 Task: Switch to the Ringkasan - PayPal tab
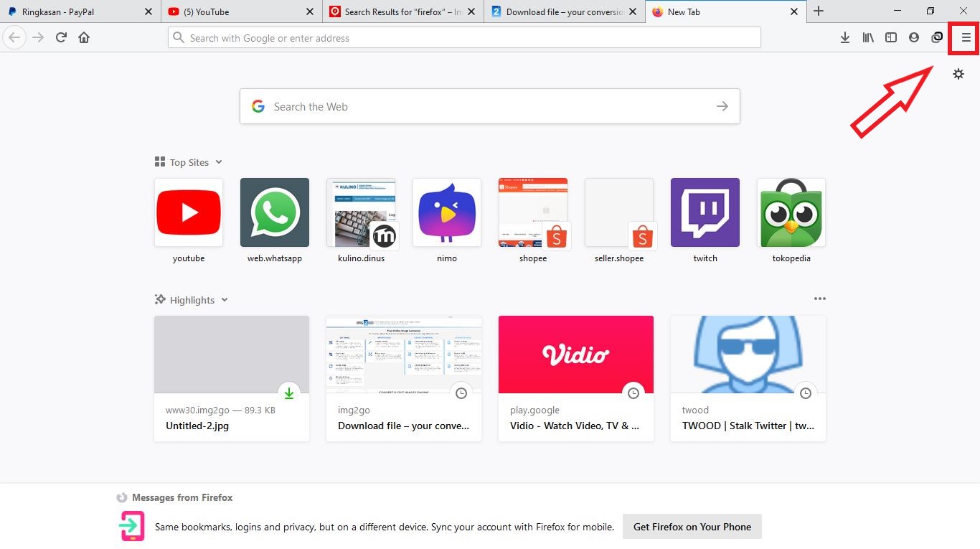80,11
